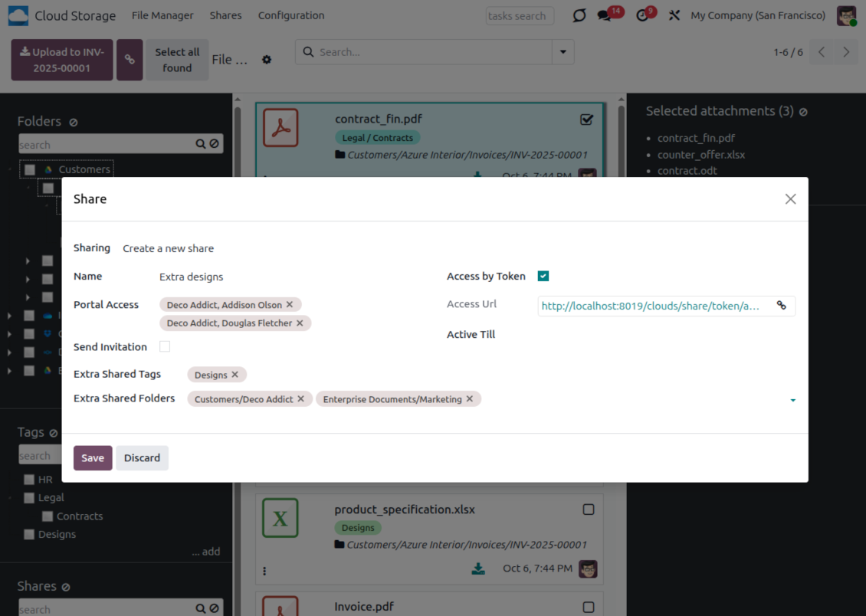The width and height of the screenshot is (866, 616).
Task: Open the Extra Shared Folders dropdown arrow
Action: coord(792,400)
